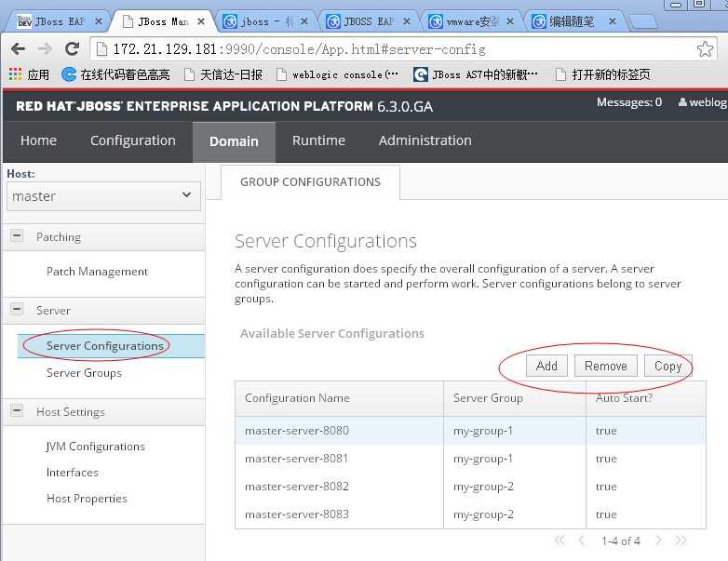The image size is (728, 561).
Task: Open the apps grid bookmark icon
Action: click(15, 74)
